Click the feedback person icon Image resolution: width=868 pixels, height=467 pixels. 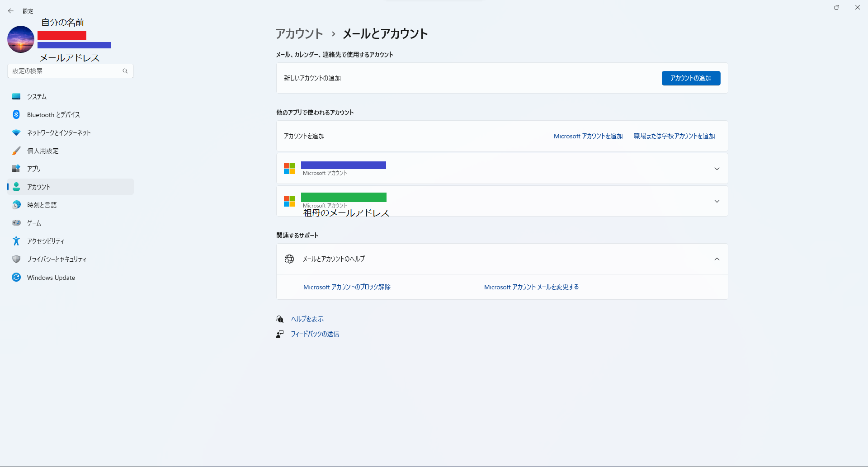[280, 334]
